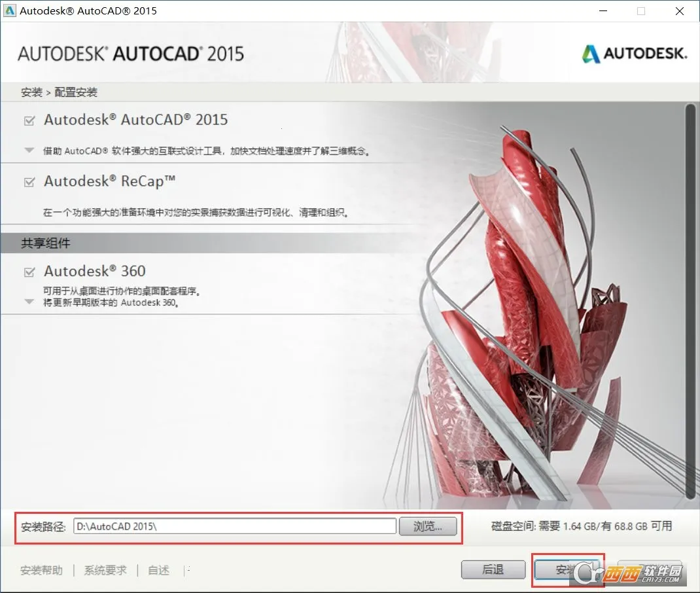Click the 安装 install button

point(568,569)
